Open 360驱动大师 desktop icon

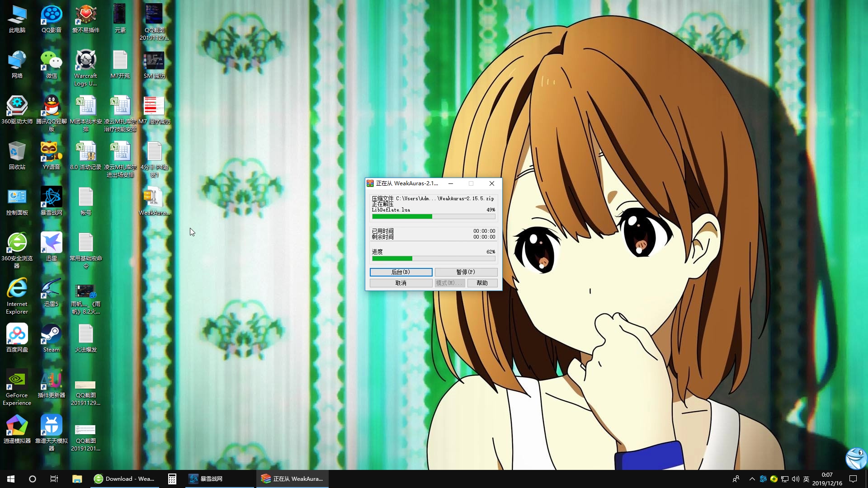(17, 110)
